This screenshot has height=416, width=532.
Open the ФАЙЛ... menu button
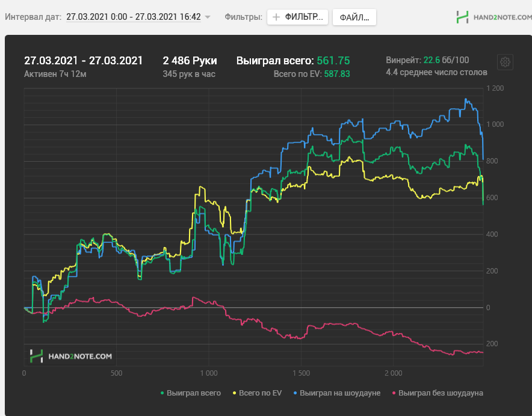(354, 17)
